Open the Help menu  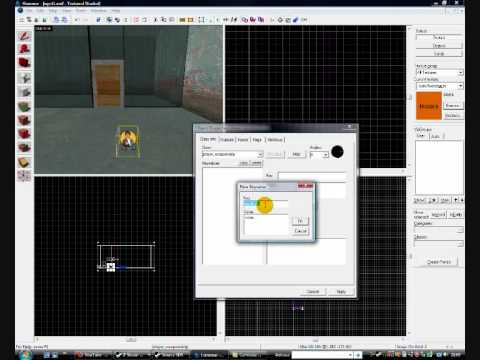point(116,11)
